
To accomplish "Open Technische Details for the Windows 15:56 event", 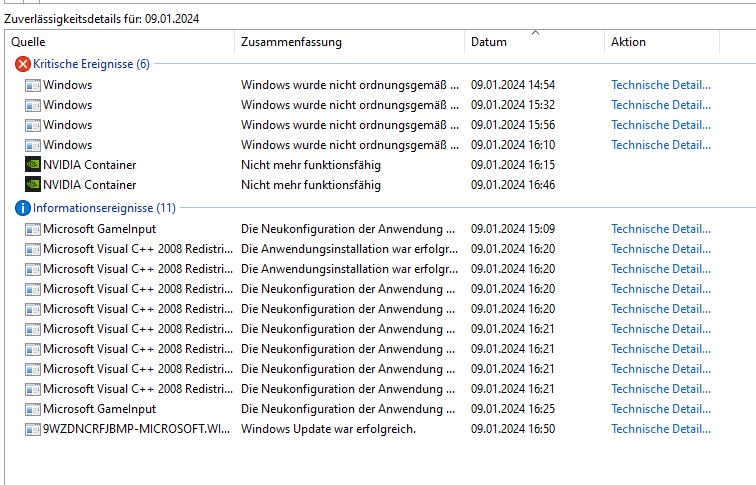I will click(661, 125).
